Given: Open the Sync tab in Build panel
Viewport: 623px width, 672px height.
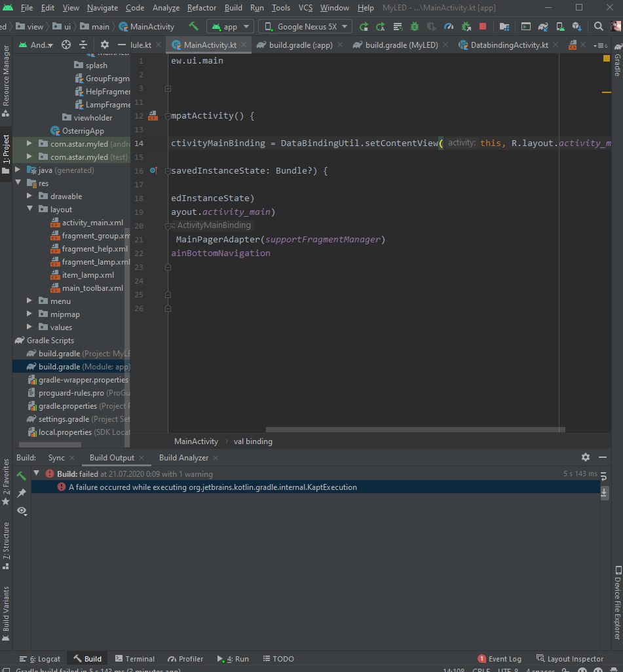Looking at the screenshot, I should coord(56,458).
